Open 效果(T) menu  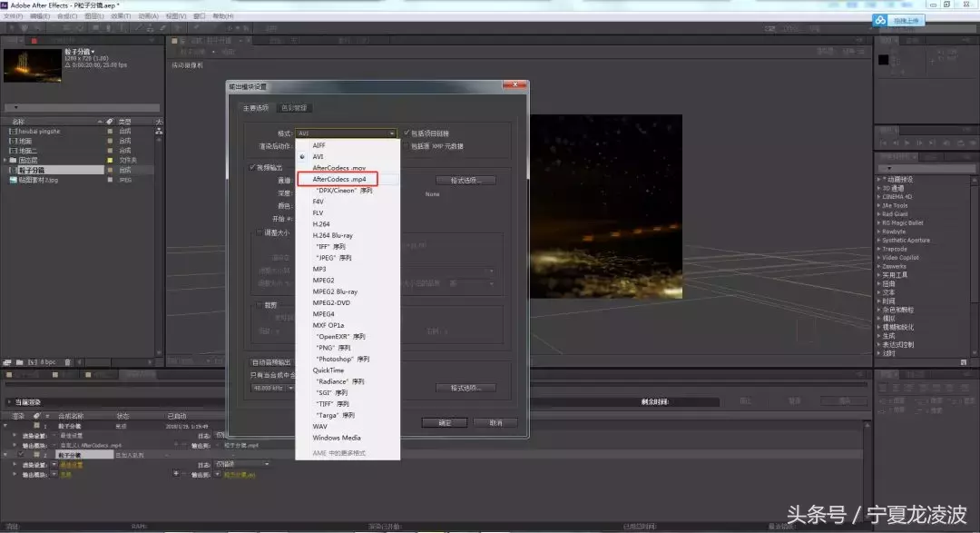click(121, 16)
